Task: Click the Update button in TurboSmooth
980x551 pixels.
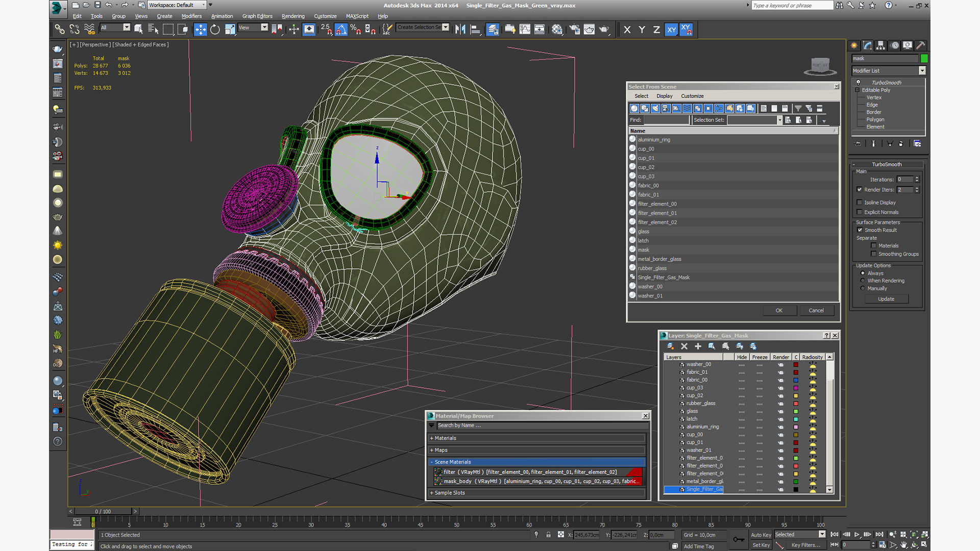Action: (886, 299)
